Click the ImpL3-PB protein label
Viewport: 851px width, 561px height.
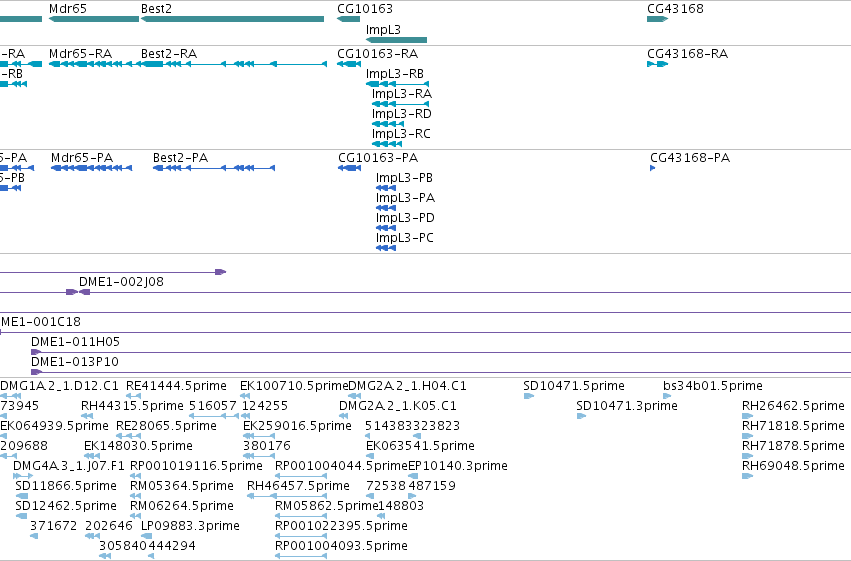click(404, 178)
